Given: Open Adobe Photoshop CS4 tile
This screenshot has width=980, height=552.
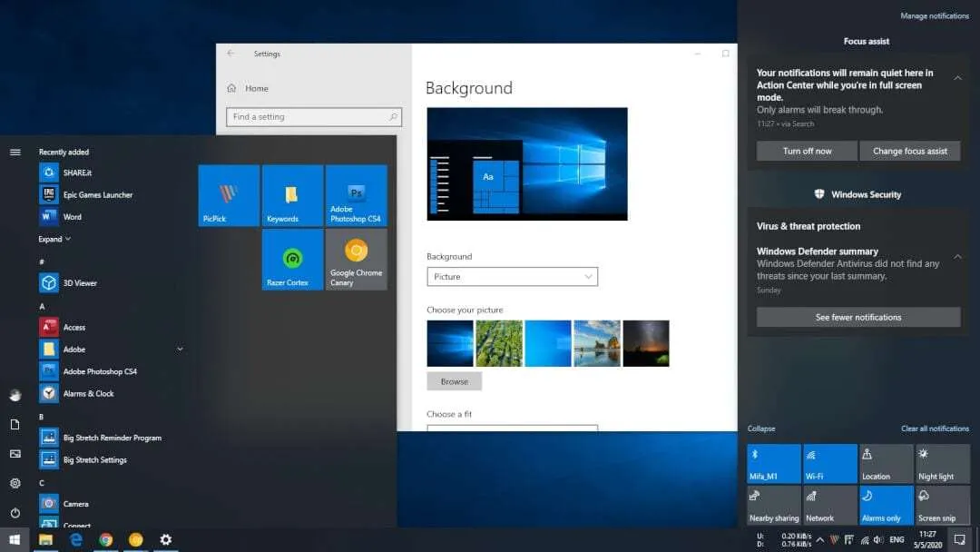Looking at the screenshot, I should (x=357, y=195).
